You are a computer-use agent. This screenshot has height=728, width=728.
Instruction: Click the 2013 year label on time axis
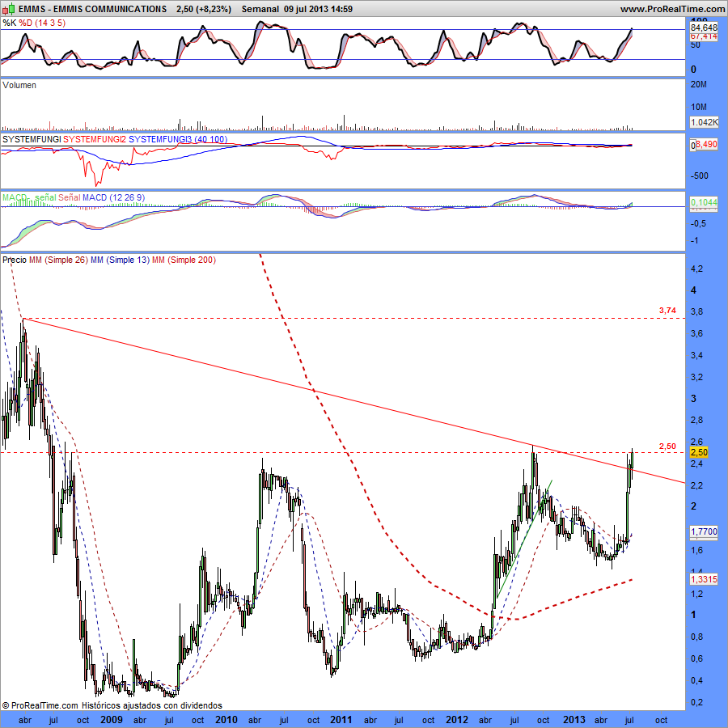click(574, 720)
